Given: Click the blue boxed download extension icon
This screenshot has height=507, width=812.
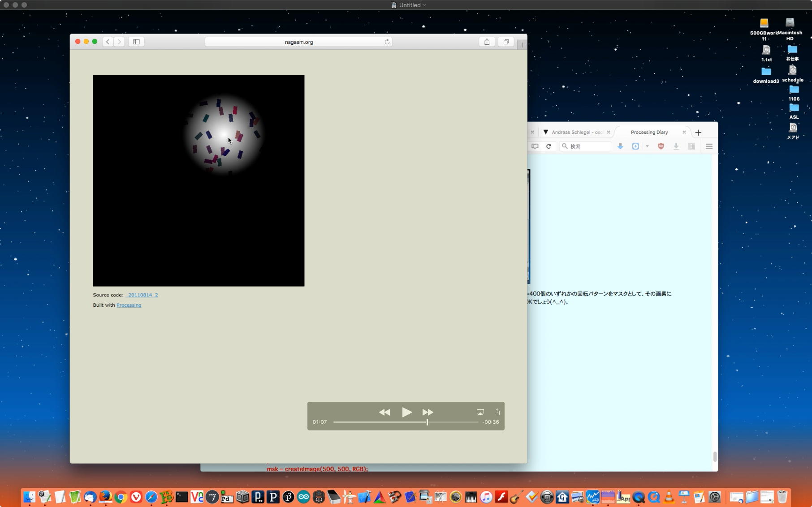Looking at the screenshot, I should pos(635,146).
